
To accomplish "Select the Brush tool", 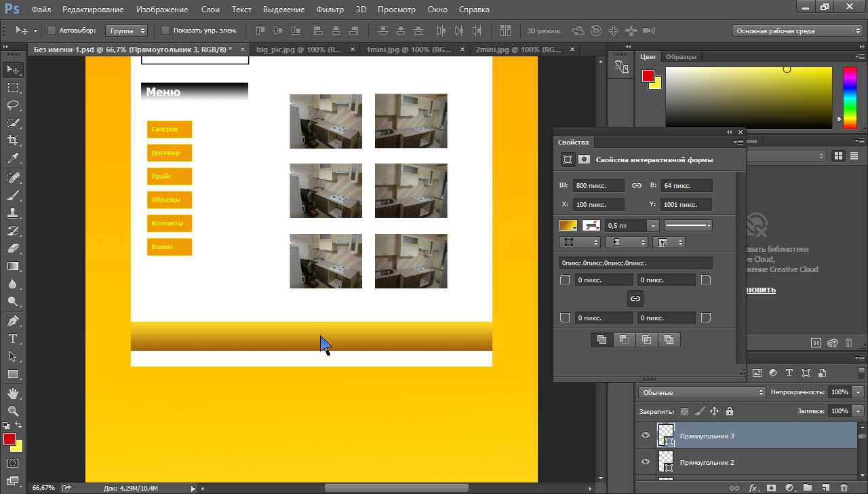I will 13,195.
